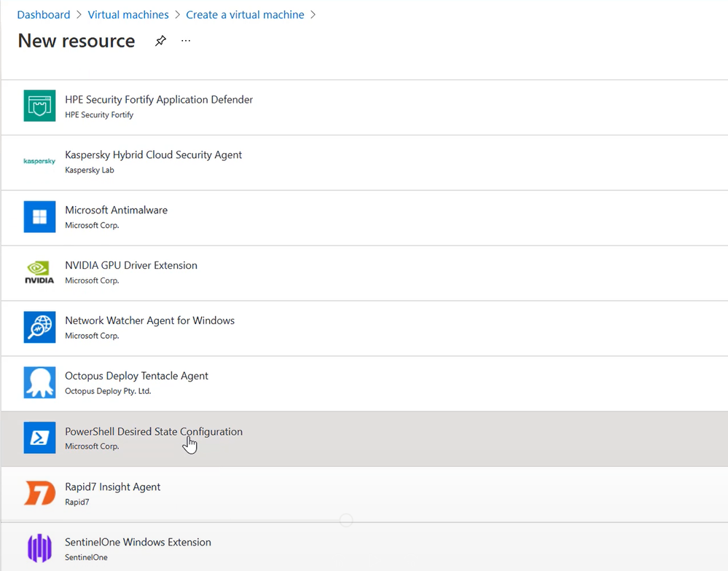The width and height of the screenshot is (728, 571).
Task: Click the Rapid7 orange logo icon
Action: 39,493
